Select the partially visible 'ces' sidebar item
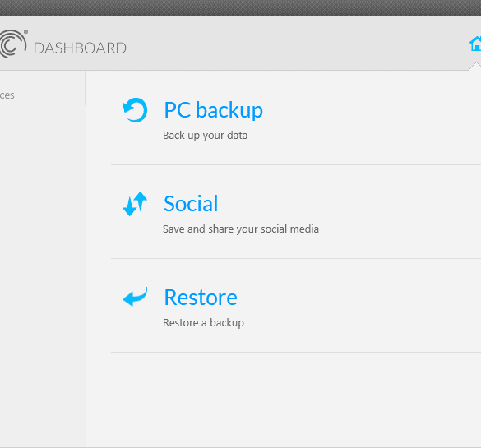 [x=7, y=95]
